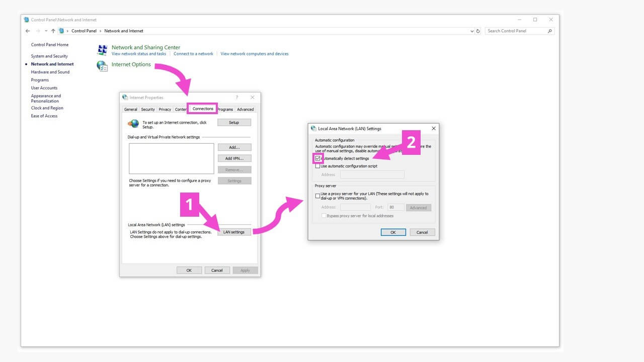The width and height of the screenshot is (644, 362).
Task: Click Cancel in Internet Properties
Action: tap(217, 270)
